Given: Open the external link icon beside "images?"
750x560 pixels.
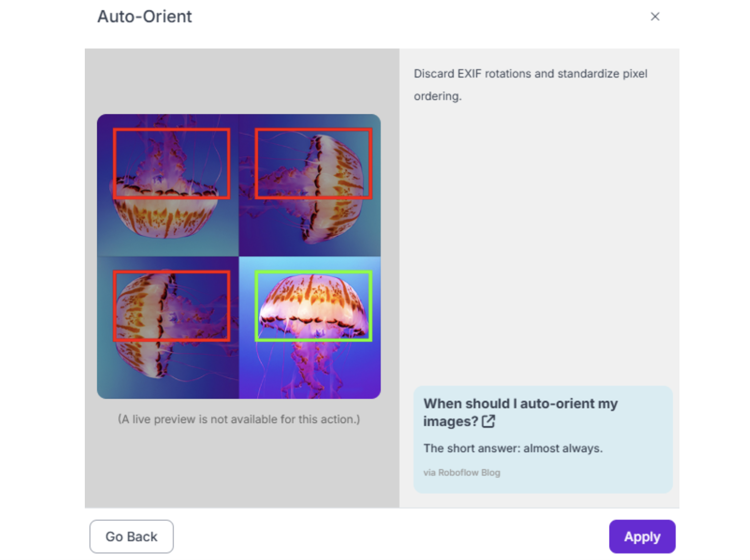Looking at the screenshot, I should point(488,421).
